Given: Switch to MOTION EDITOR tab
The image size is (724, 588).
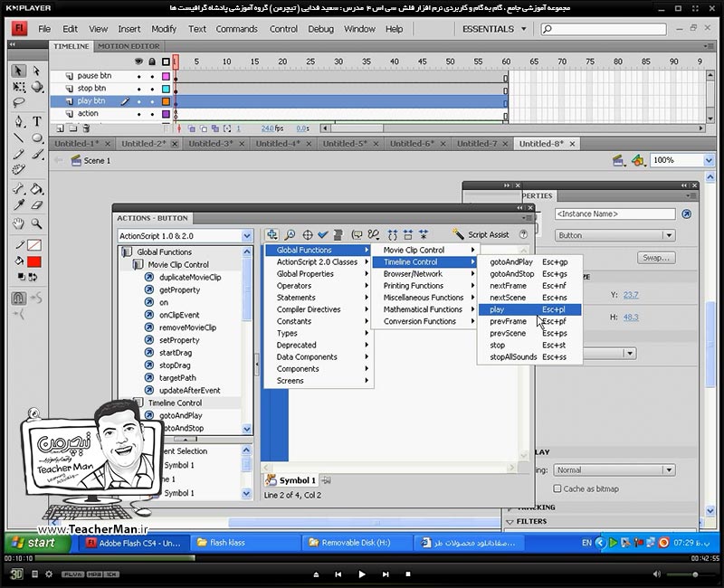Looking at the screenshot, I should 129,46.
